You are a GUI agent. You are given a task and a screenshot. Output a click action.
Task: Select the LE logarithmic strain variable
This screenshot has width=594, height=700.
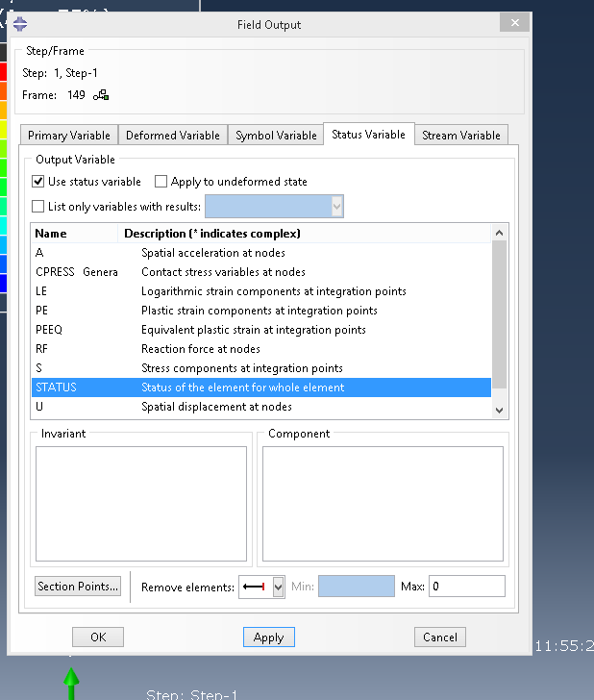tap(261, 291)
